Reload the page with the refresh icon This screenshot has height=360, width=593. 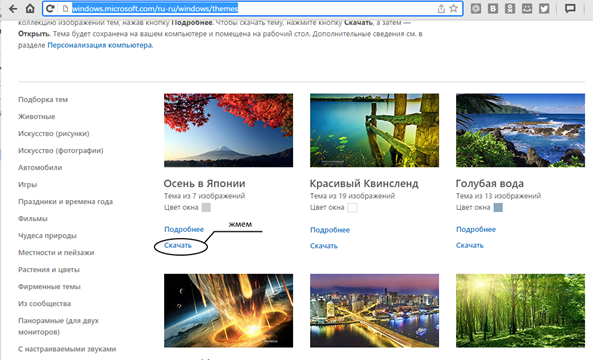[x=50, y=8]
